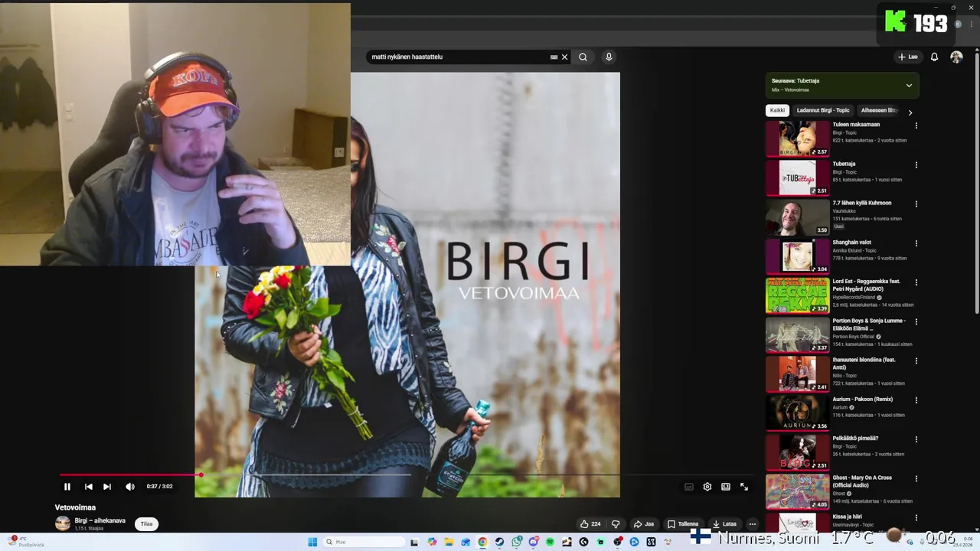Open Copilot from the taskbar

pyautogui.click(x=432, y=542)
